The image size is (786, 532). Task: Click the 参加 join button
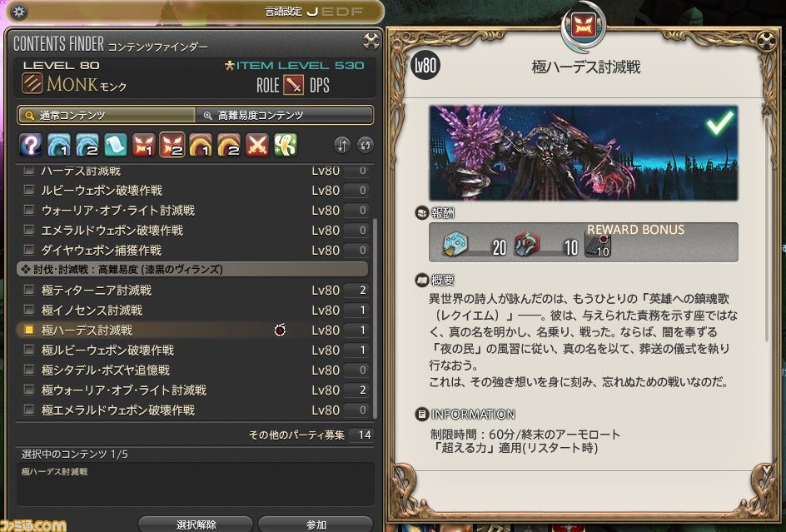tap(316, 524)
